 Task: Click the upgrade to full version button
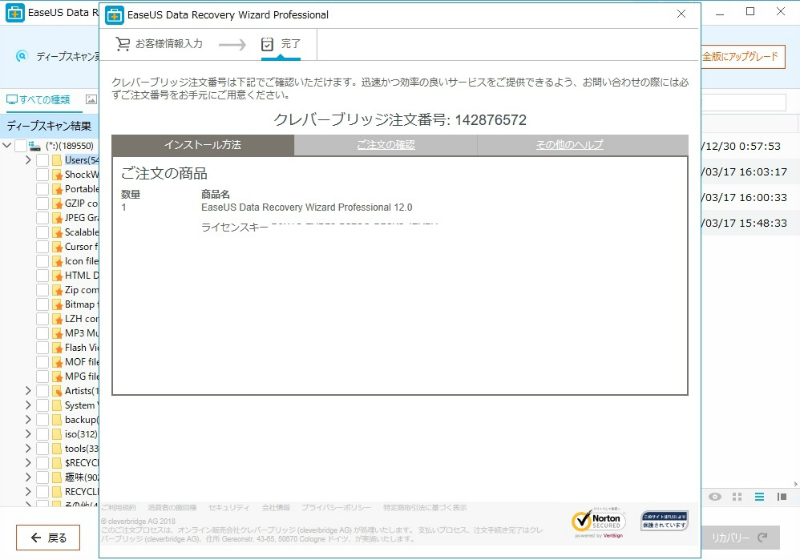point(741,57)
